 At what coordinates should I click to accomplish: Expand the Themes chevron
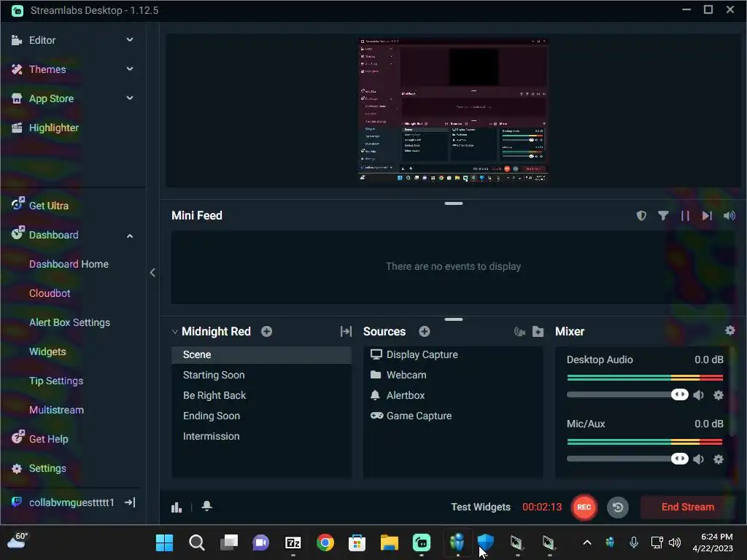click(x=130, y=69)
